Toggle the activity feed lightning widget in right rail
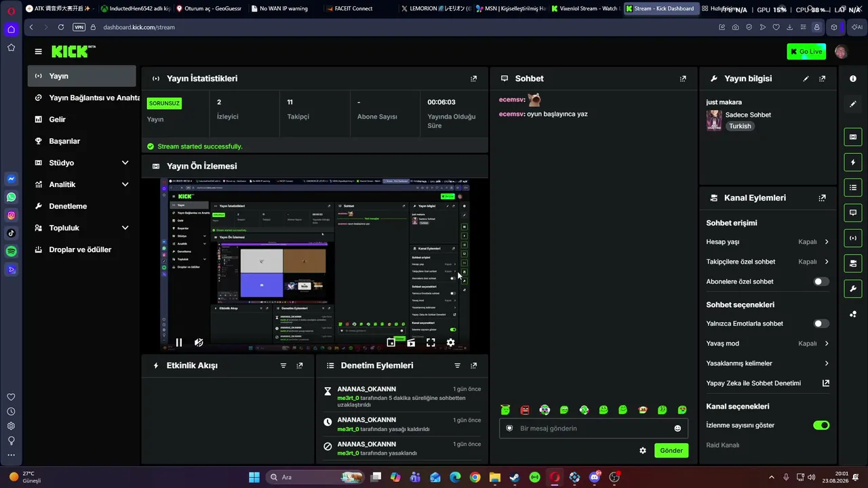The image size is (868, 488). [853, 163]
